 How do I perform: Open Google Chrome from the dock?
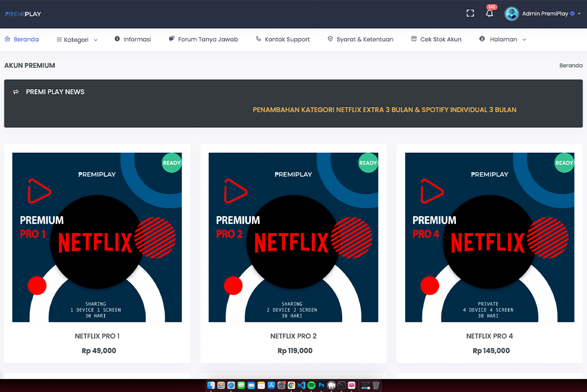click(x=291, y=385)
